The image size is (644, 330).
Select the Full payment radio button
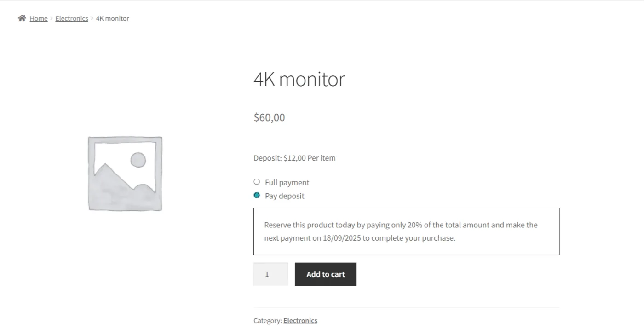[257, 182]
